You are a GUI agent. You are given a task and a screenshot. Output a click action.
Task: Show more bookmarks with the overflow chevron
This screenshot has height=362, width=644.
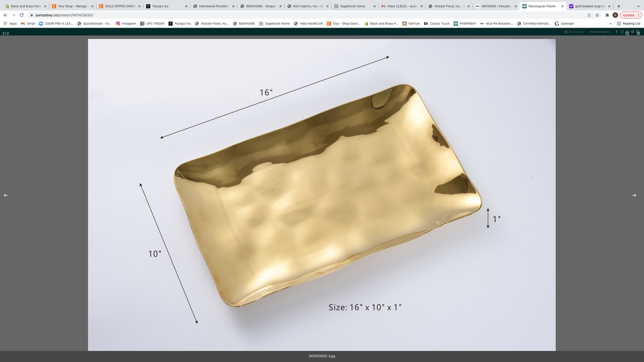tap(610, 24)
